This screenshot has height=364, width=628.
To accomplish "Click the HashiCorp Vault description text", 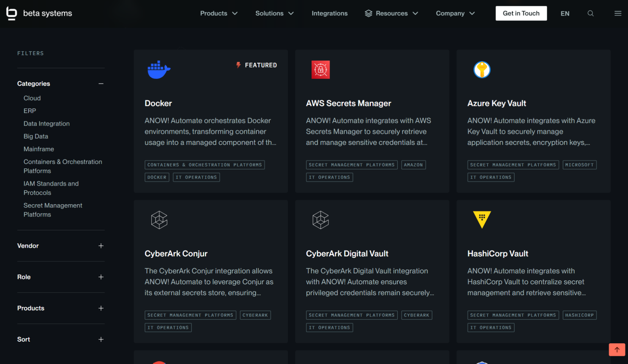I will [527, 282].
